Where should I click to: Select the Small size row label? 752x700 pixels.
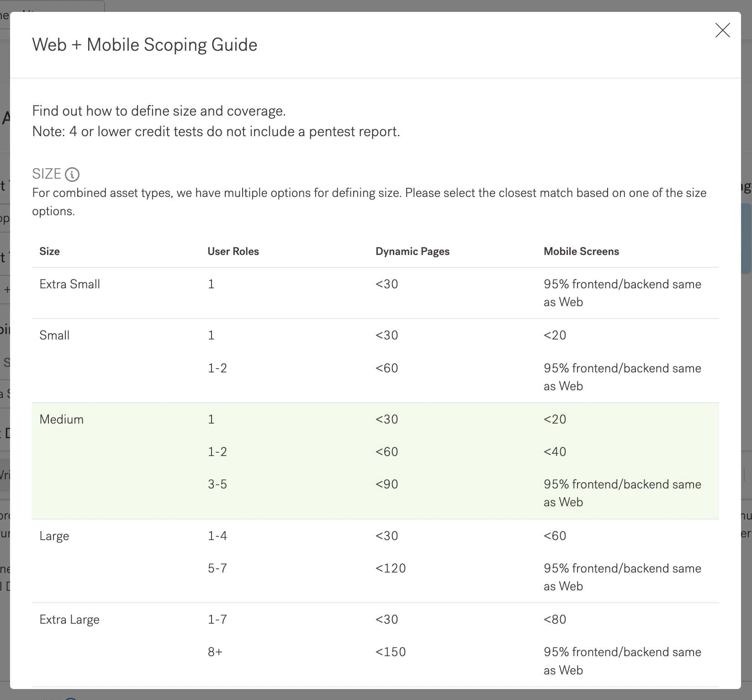pyautogui.click(x=54, y=335)
